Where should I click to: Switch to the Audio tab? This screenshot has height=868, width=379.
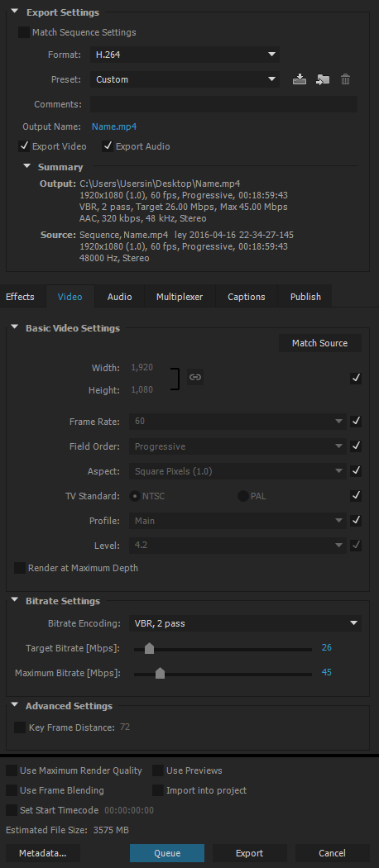click(x=120, y=297)
